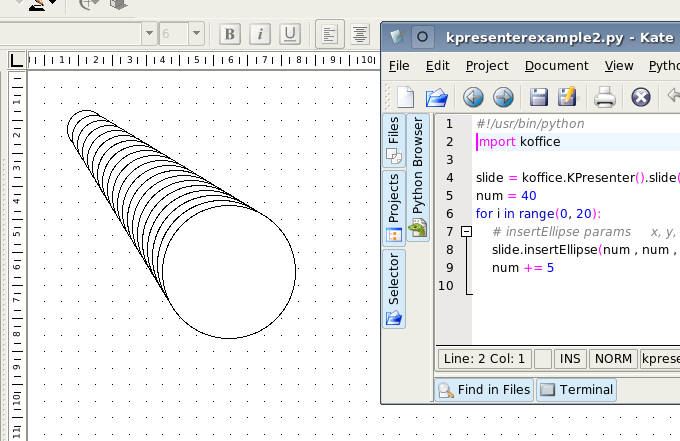Click the 'num += 5' code line

(x=523, y=268)
